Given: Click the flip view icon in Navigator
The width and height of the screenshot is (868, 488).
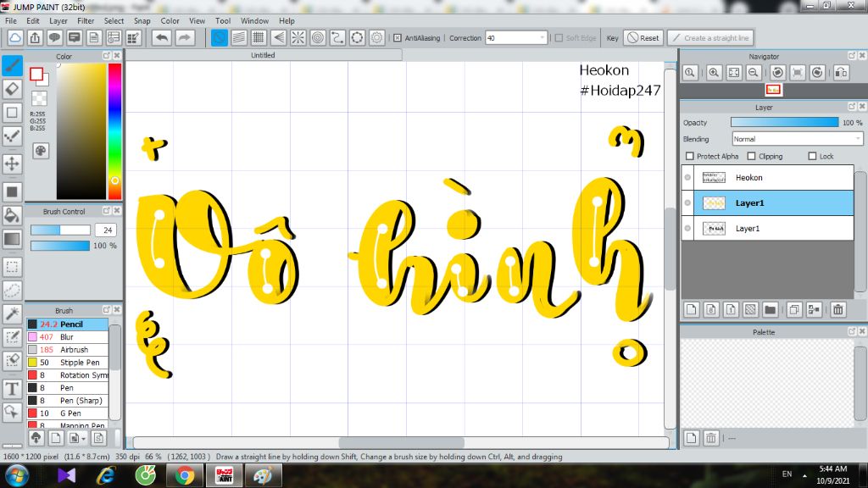Looking at the screenshot, I should pos(842,73).
